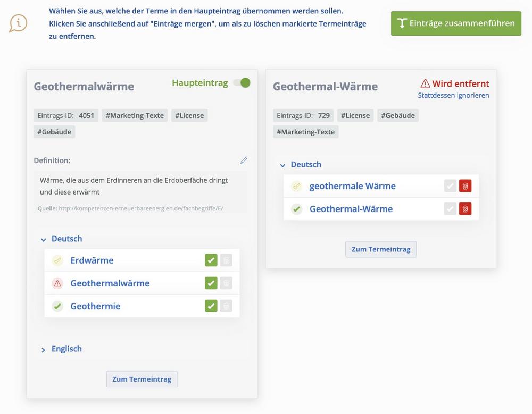
Task: Toggle keep checkbox for Erdwärme
Action: pos(211,260)
